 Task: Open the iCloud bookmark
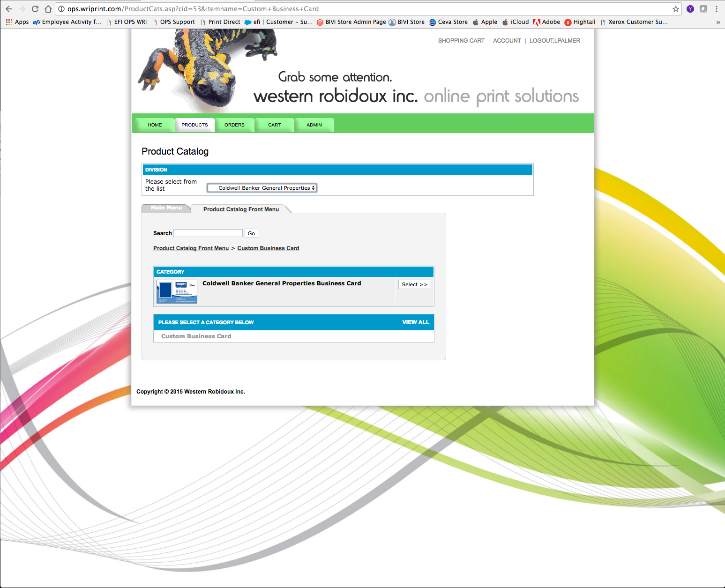516,22
